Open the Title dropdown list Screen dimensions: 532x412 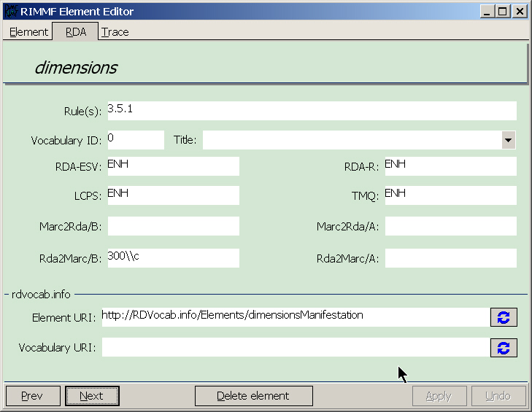coord(508,140)
